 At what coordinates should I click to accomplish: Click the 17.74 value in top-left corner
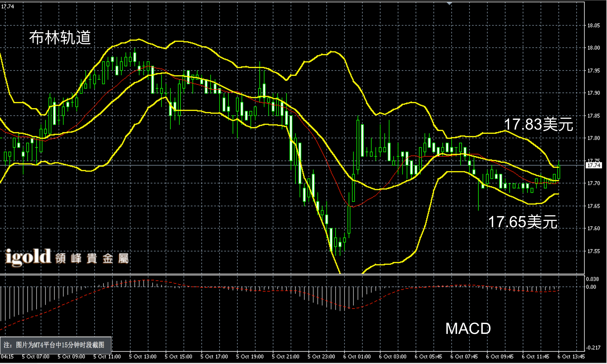[8, 6]
